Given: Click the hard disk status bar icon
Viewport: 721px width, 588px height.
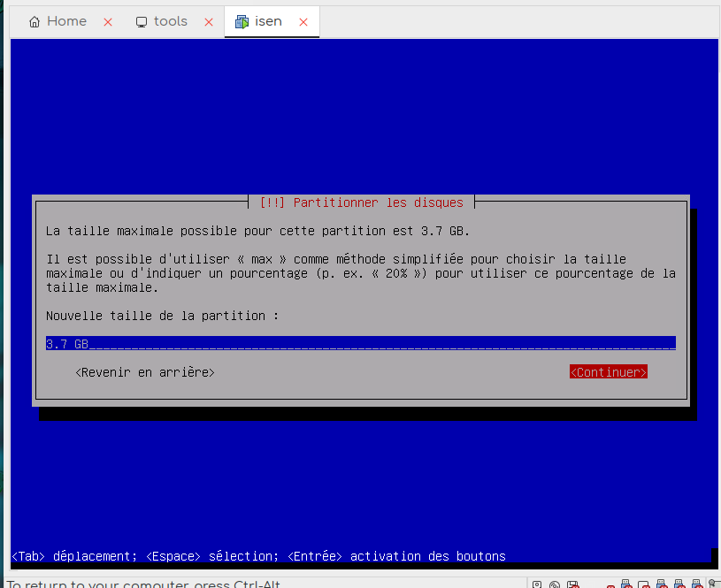Looking at the screenshot, I should [x=537, y=584].
